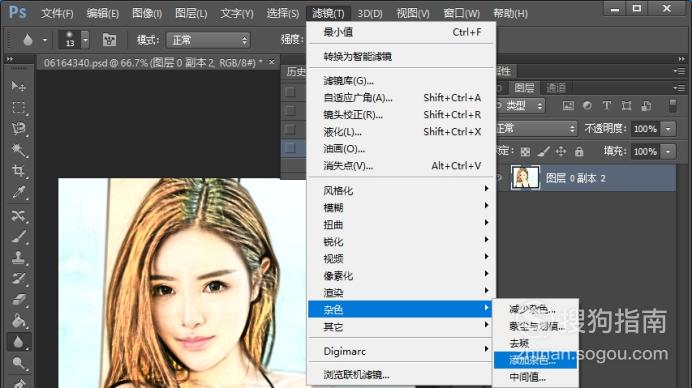The image size is (692, 388).
Task: Open layer filter 类型 dropdown
Action: [520, 105]
